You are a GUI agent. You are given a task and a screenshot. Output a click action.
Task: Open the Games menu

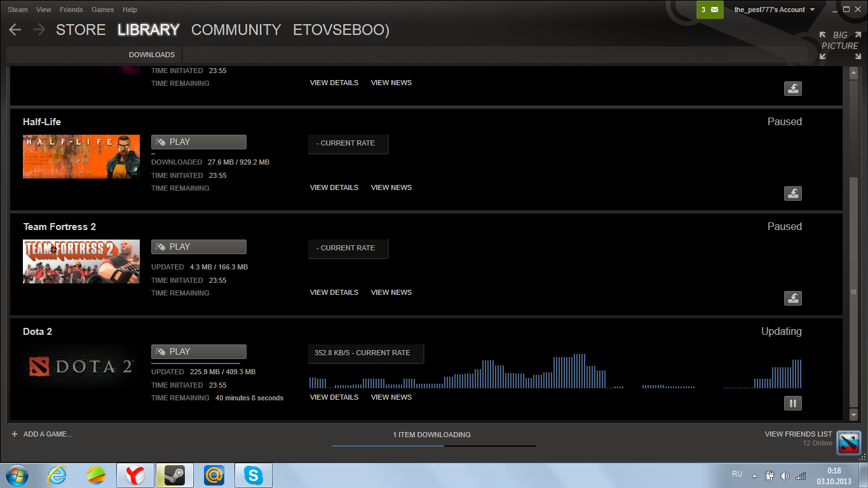coord(103,10)
